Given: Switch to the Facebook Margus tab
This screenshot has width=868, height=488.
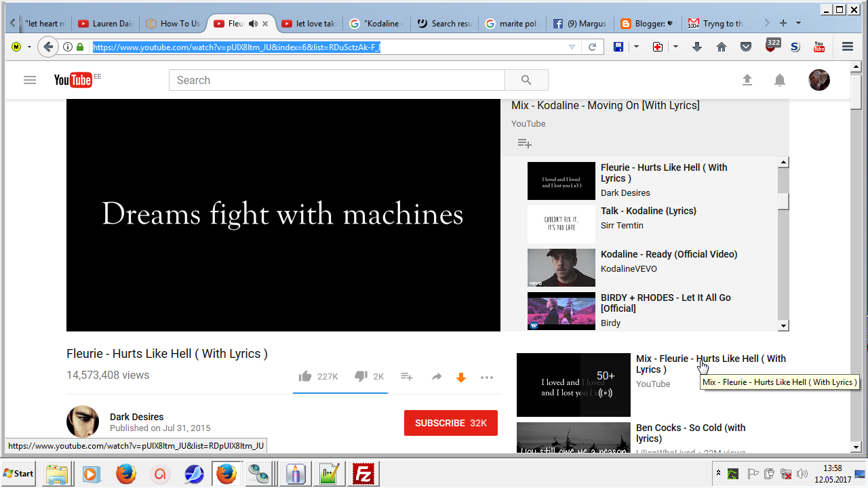Looking at the screenshot, I should pos(580,24).
